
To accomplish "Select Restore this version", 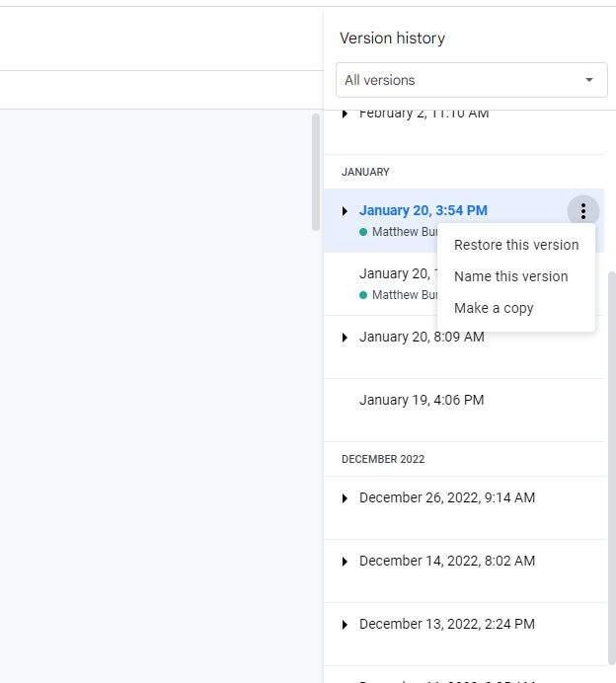I will [x=516, y=245].
